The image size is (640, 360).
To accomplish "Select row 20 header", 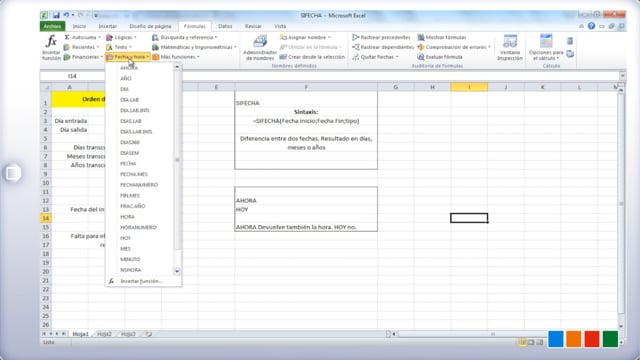I will 45,271.
